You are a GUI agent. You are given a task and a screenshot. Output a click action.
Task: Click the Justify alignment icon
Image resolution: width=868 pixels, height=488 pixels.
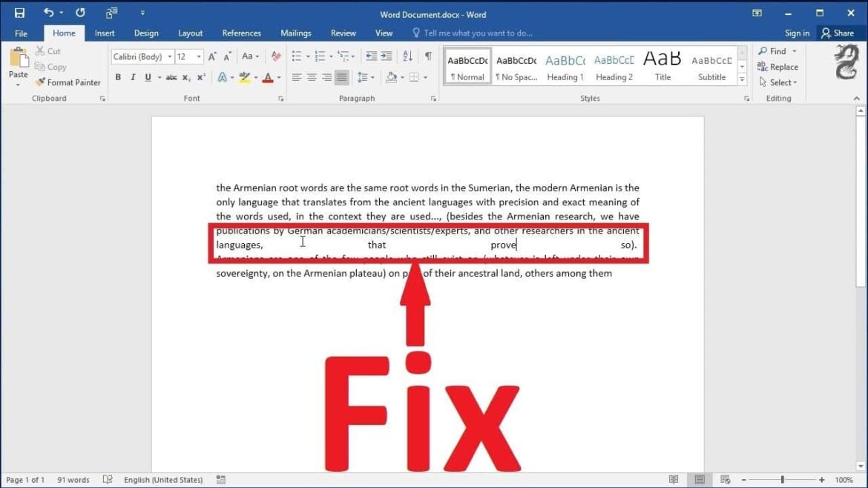341,77
